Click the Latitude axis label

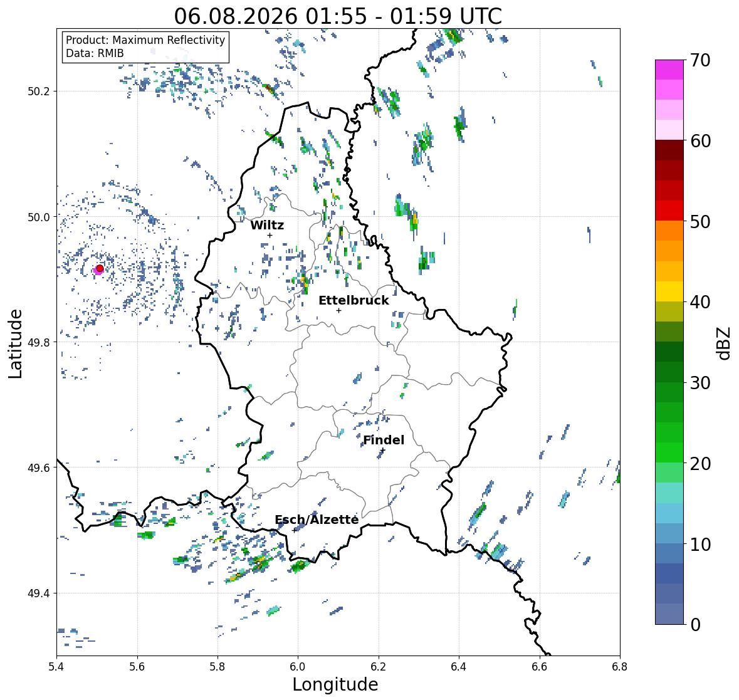[16, 343]
